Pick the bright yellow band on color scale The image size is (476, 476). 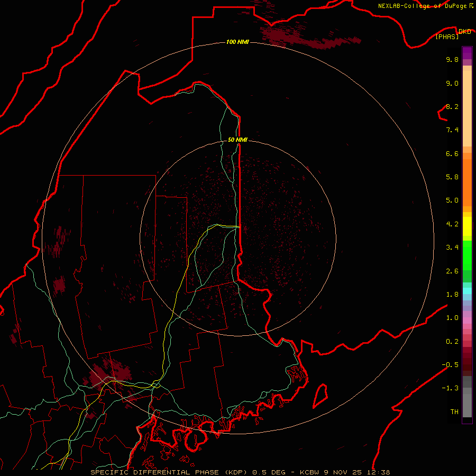[467, 226]
